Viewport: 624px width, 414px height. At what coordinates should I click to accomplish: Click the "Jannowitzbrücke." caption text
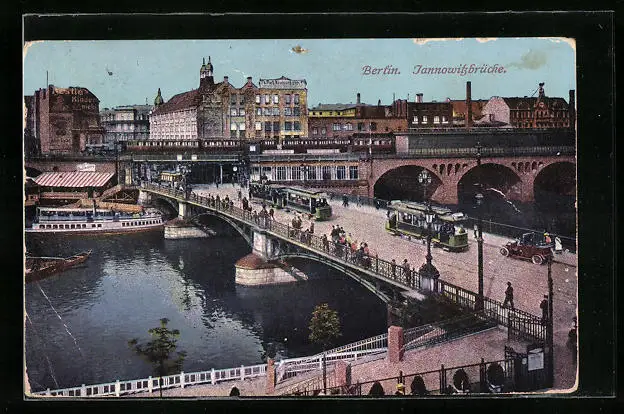coord(459,70)
